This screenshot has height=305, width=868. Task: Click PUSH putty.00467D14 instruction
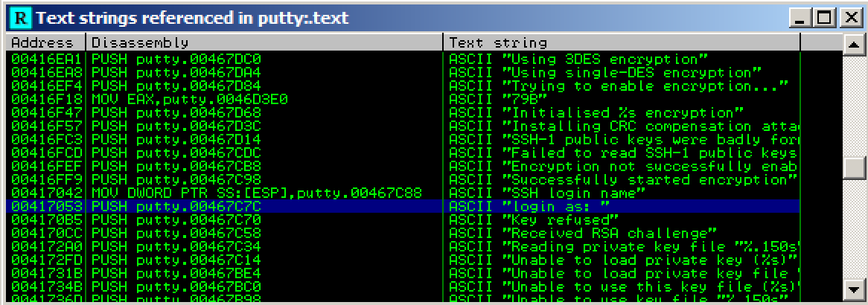176,140
